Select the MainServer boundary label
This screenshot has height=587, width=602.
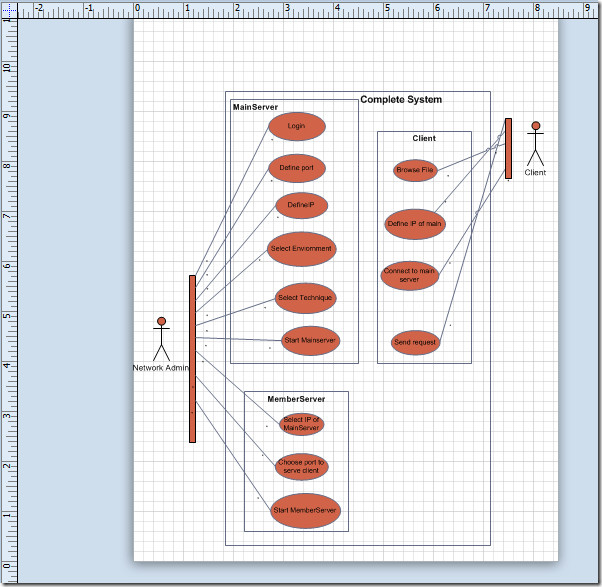click(x=255, y=107)
